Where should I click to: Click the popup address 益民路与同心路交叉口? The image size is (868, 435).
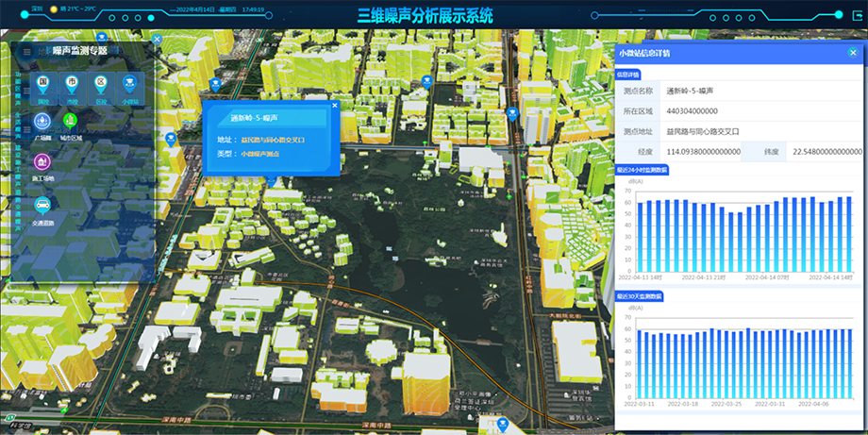273,140
